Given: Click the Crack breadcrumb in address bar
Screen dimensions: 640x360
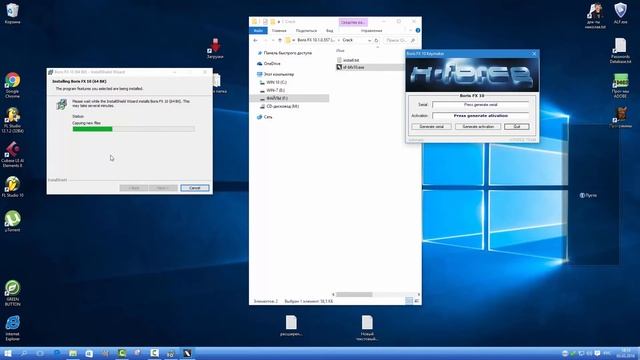Looking at the screenshot, I should (x=348, y=40).
